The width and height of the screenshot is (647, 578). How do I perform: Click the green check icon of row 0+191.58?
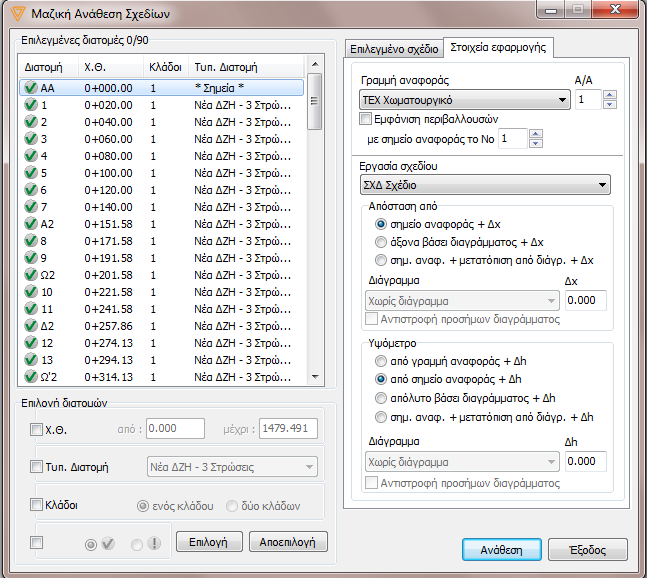coord(31,258)
